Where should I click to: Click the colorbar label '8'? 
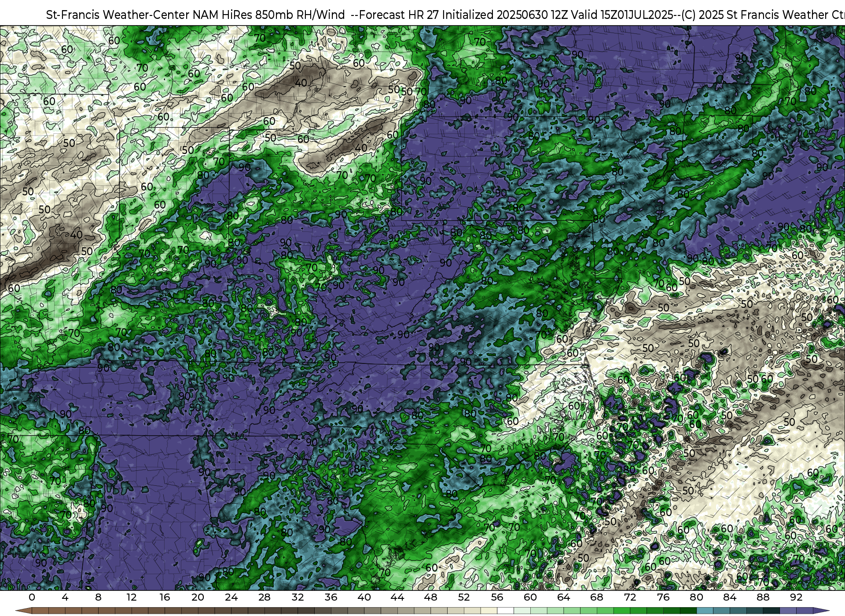(98, 597)
